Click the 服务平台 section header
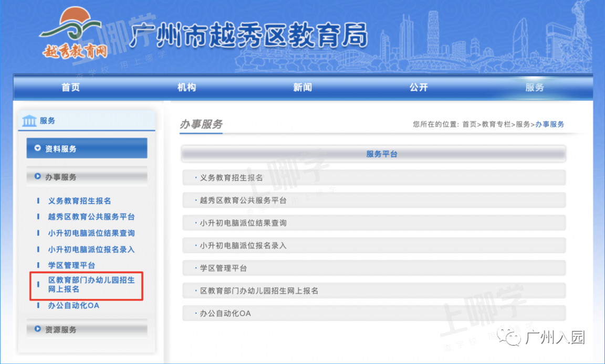605x364 pixels. click(x=373, y=154)
